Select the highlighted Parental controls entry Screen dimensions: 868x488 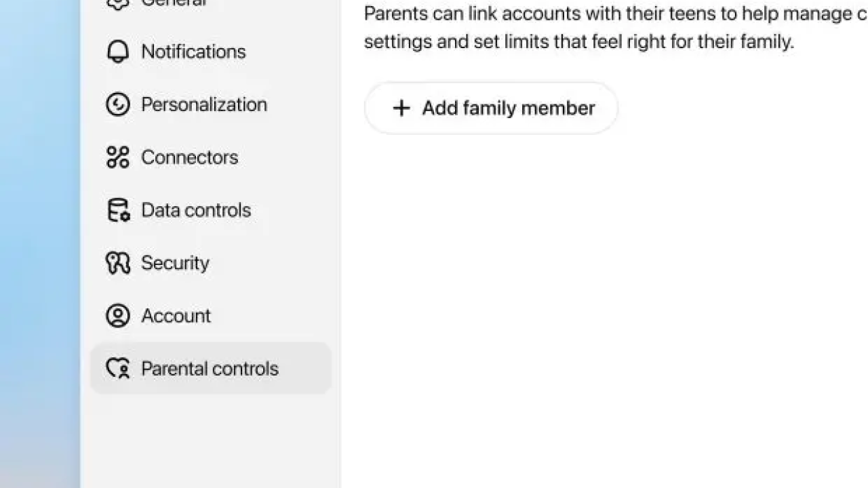pos(210,369)
